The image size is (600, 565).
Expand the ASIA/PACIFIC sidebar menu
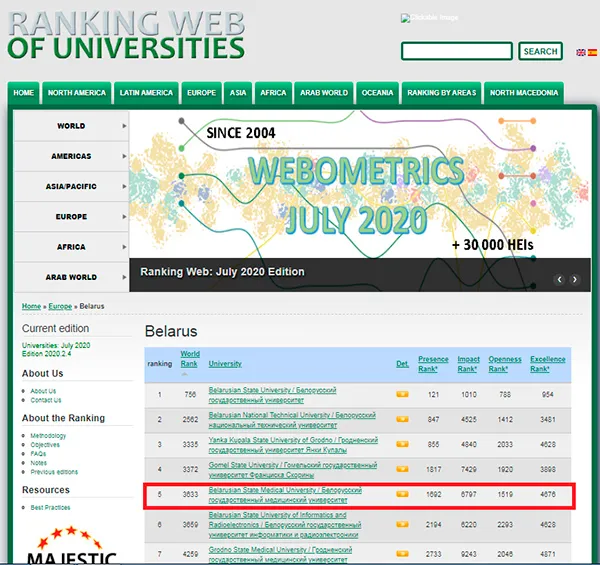[71, 186]
